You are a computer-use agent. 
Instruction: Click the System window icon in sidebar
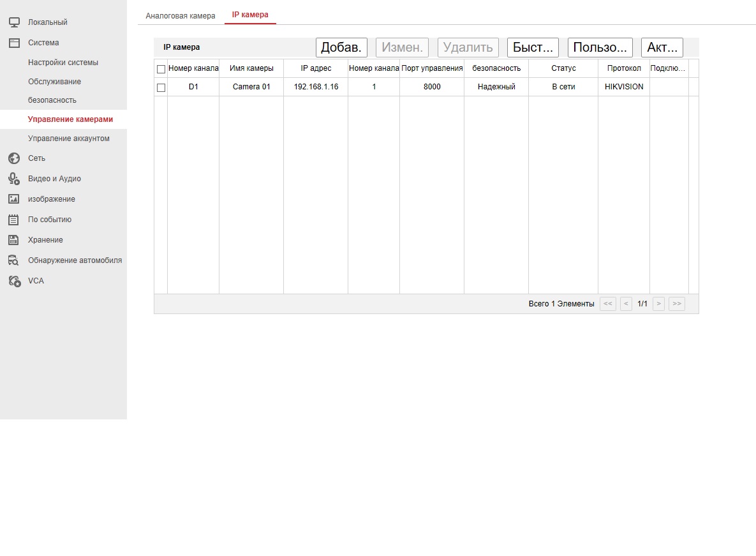coord(14,43)
